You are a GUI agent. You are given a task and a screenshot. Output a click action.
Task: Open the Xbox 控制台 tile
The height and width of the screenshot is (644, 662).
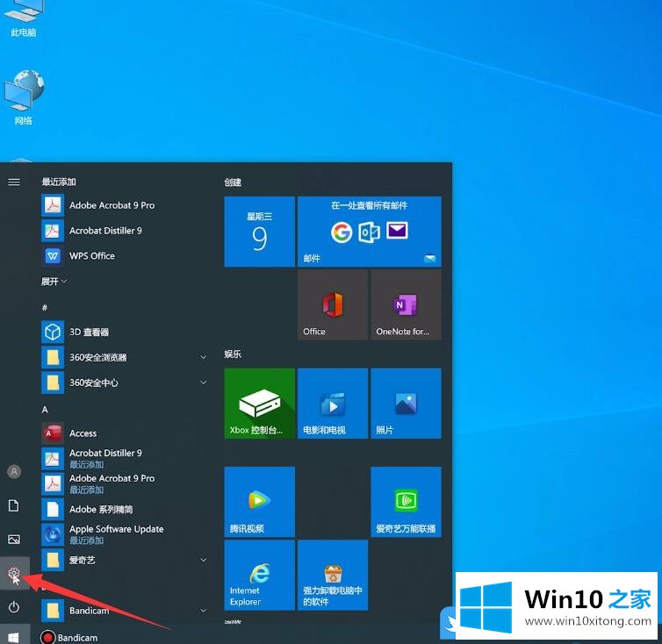[259, 403]
